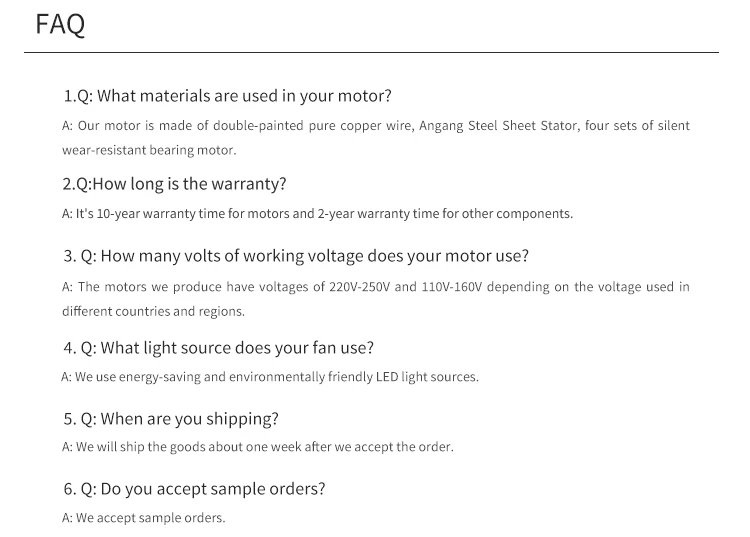Viewport: 750px width, 537px height.
Task: Click the "220V-250V" voltage value
Action: 359,287
